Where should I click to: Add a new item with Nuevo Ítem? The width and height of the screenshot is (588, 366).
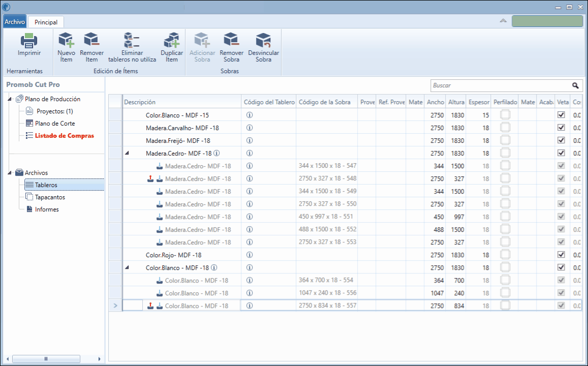tap(67, 40)
